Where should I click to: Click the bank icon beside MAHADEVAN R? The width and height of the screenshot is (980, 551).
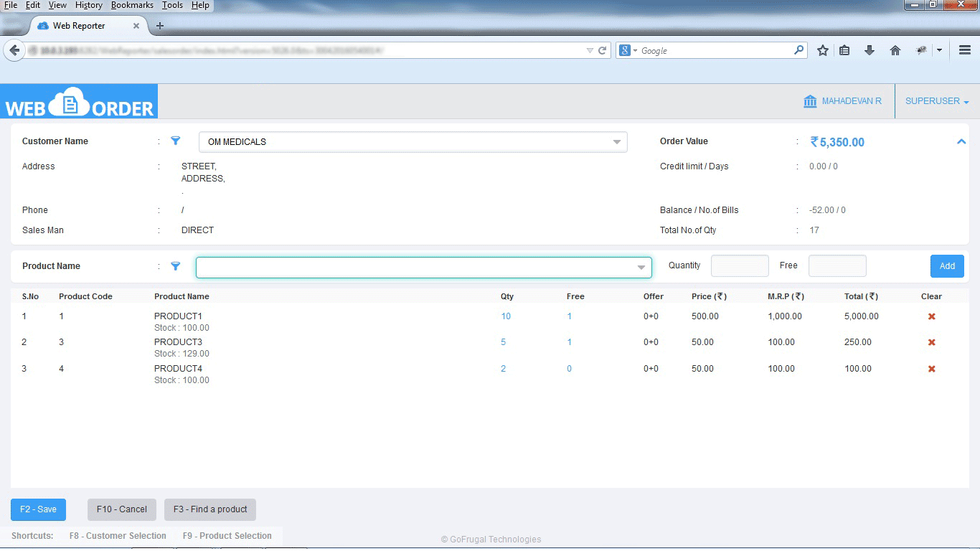click(x=810, y=101)
